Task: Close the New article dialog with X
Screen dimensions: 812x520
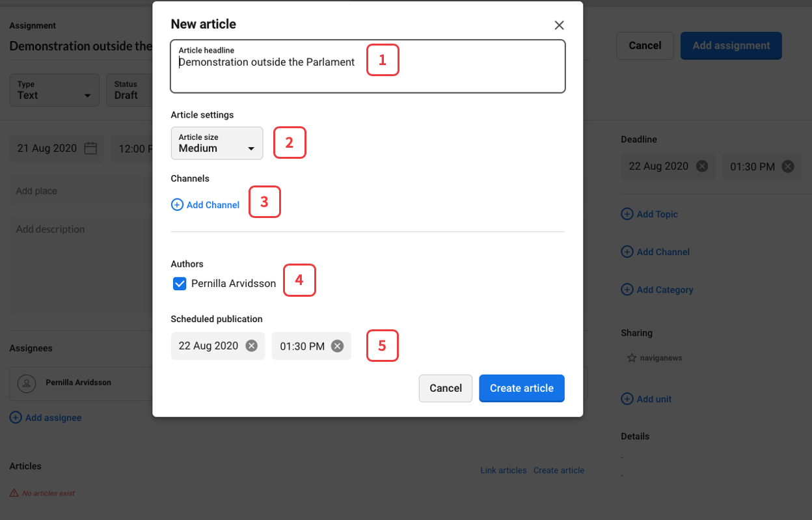Action: coord(559,25)
